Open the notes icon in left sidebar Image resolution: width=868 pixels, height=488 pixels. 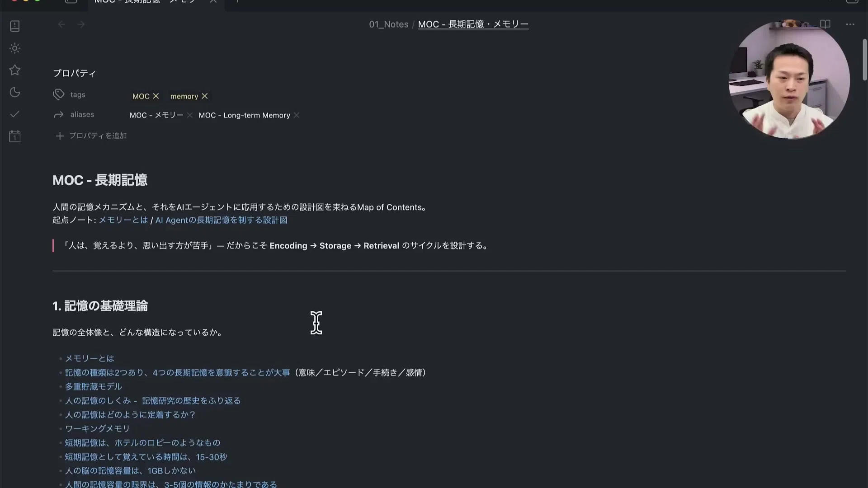[15, 26]
